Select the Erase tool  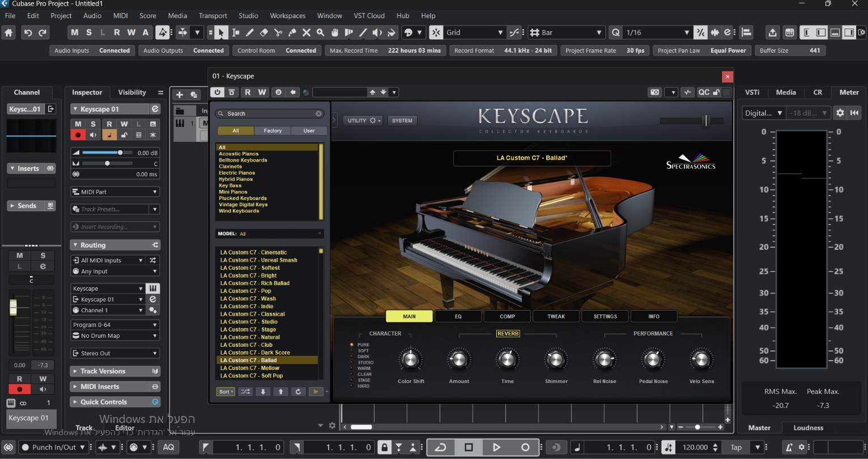tap(264, 33)
